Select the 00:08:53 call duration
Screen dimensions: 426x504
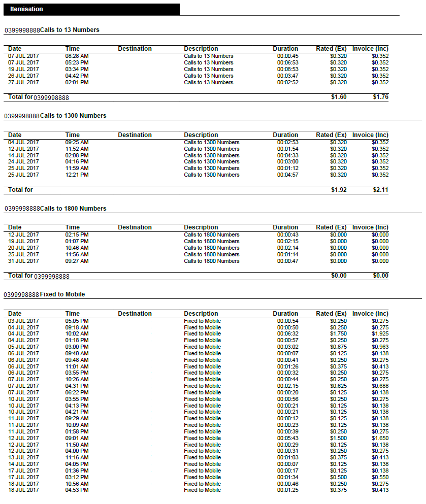tap(287, 69)
